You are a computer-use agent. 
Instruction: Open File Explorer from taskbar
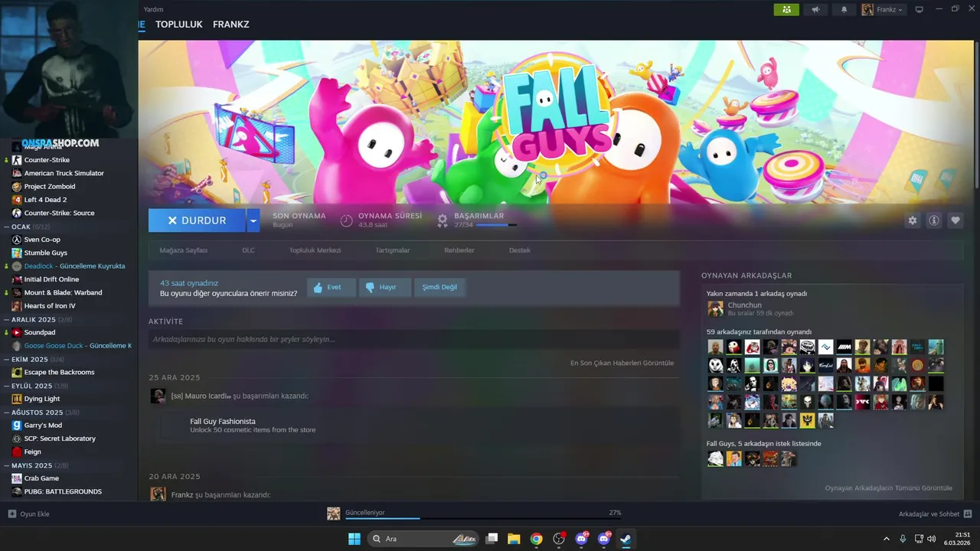514,539
